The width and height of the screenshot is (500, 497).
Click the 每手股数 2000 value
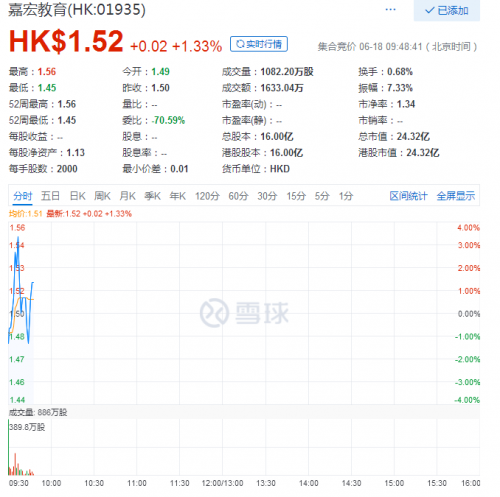point(67,169)
